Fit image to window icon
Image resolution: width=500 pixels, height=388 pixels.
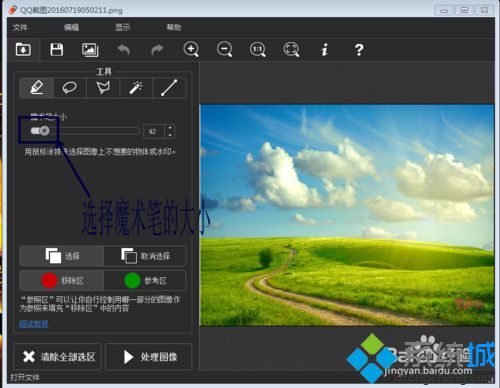coord(291,50)
